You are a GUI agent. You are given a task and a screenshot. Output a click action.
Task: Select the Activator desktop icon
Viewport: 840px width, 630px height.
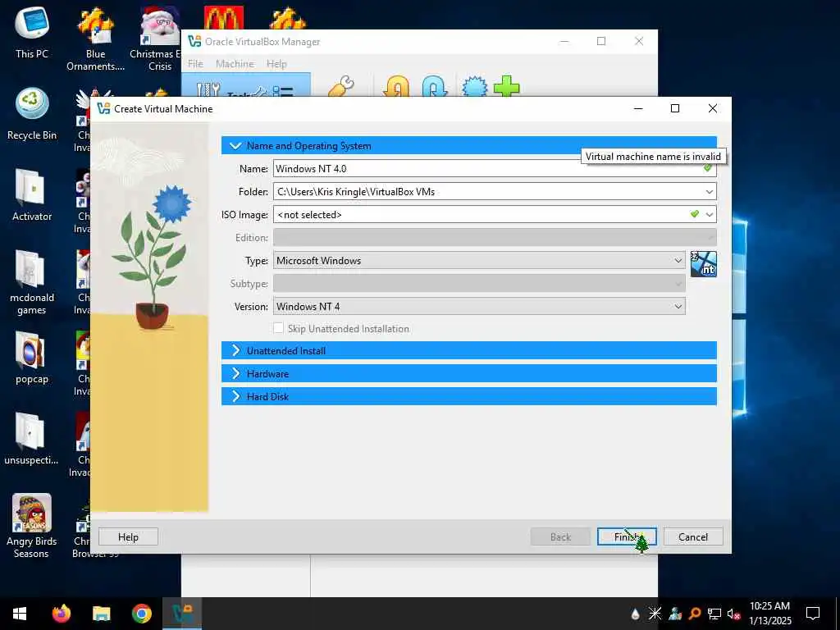[32, 195]
